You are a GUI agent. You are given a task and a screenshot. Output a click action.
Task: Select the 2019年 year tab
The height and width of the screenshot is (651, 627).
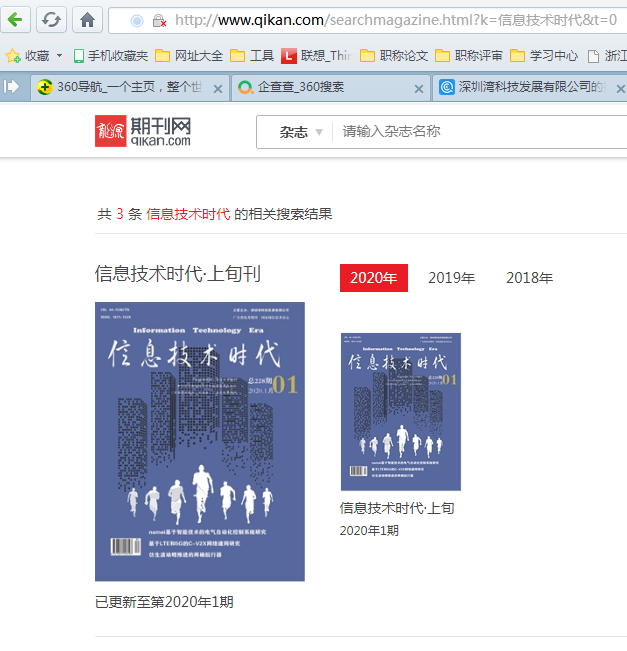[x=451, y=278]
